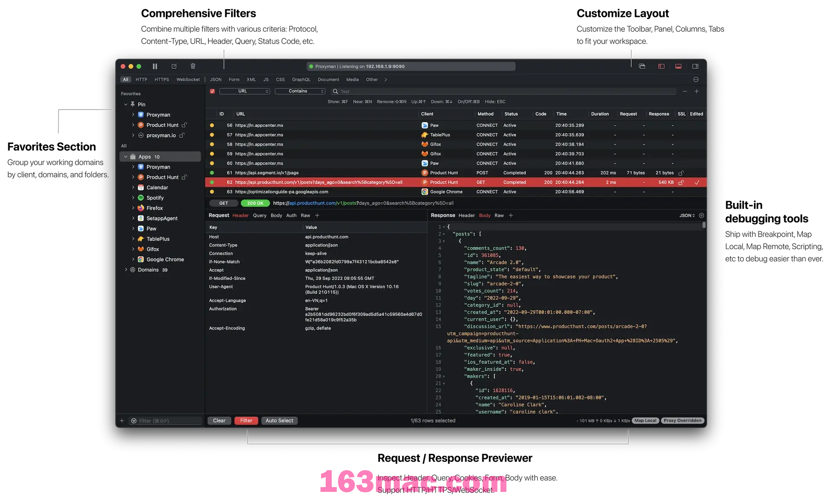Toggle the GraphQL content-type filter
This screenshot has height=504, width=832.
tap(301, 80)
